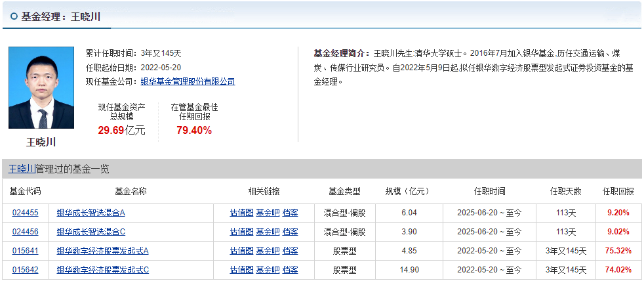
Task: Click the 基金经理简介 biography heading
Action: 342,53
